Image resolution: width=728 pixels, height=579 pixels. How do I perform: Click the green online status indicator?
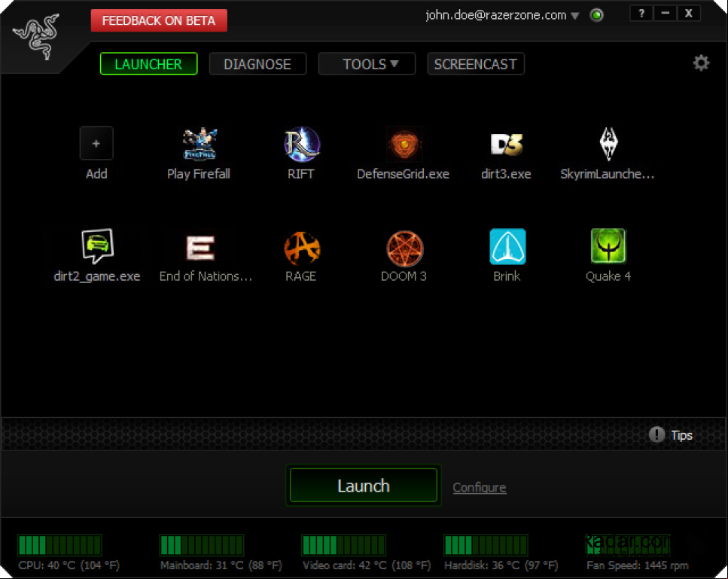(x=596, y=15)
